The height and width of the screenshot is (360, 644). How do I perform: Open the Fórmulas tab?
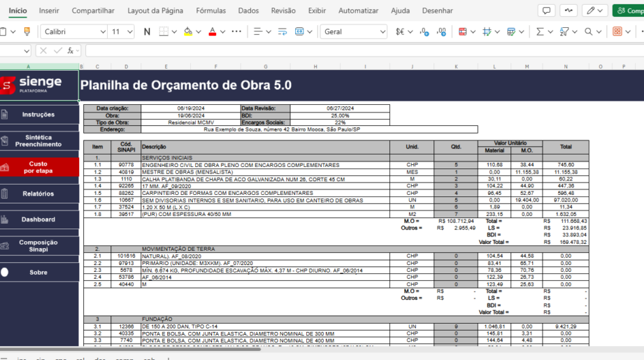tap(210, 10)
